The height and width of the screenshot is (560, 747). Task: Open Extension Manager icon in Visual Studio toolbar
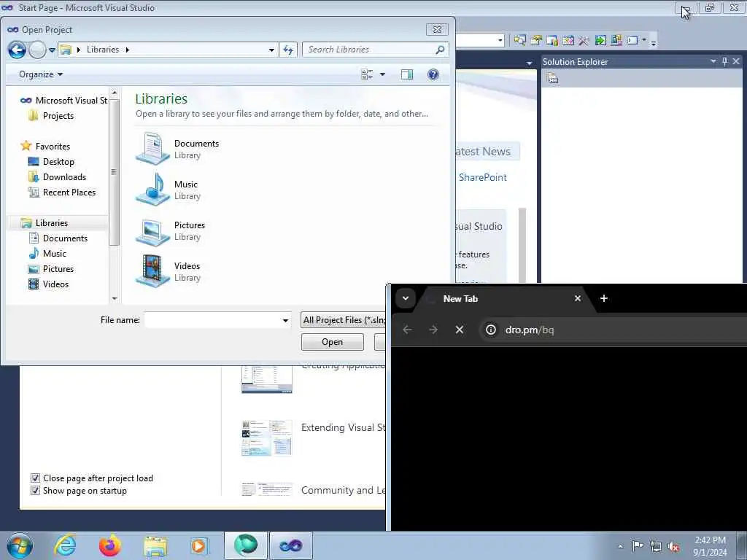(x=616, y=41)
